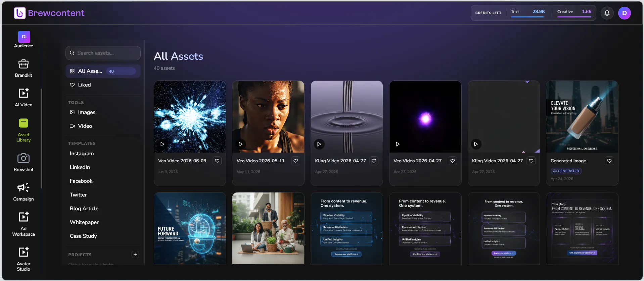Open Brewshot camera tool
Screen dimensions: 644x281
(24, 162)
